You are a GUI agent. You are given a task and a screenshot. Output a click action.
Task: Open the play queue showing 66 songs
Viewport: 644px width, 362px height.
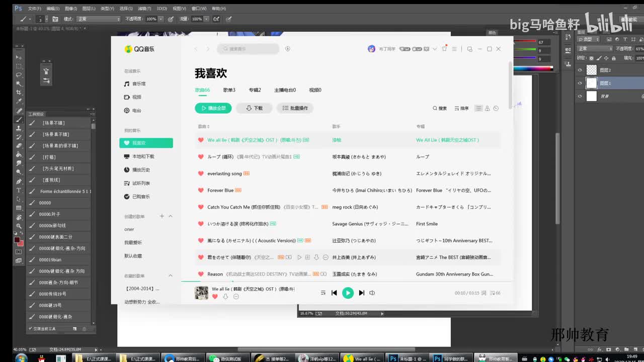[495, 293]
